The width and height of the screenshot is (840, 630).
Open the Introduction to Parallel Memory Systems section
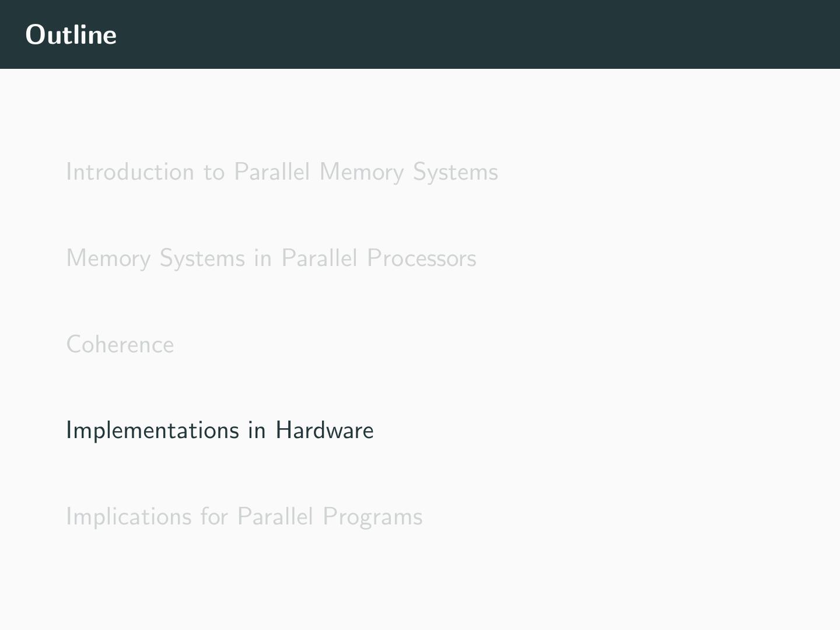[282, 172]
